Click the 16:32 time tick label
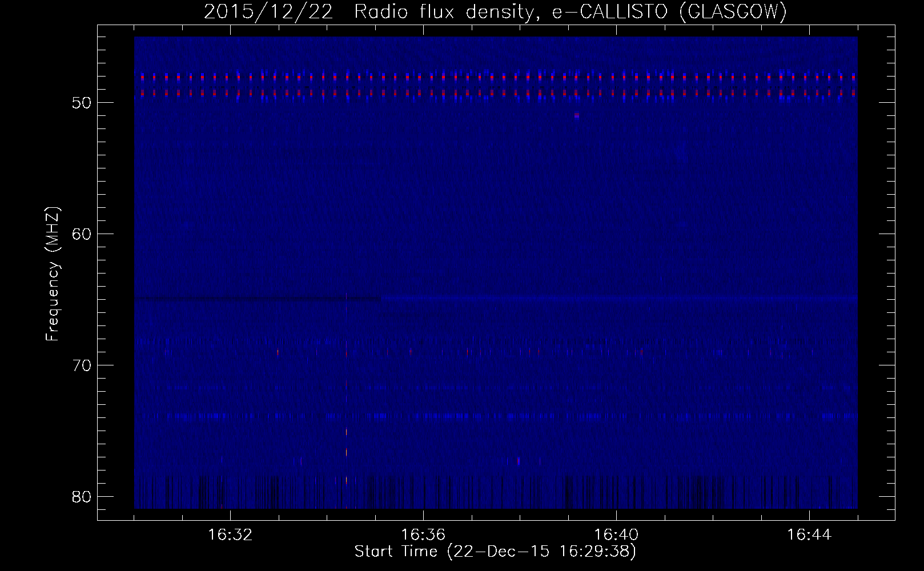The image size is (924, 571). 230,535
